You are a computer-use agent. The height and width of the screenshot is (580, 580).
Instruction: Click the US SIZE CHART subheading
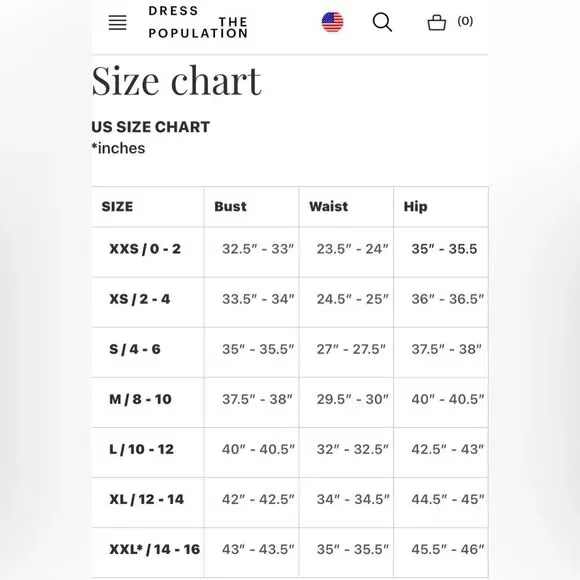coord(151,127)
